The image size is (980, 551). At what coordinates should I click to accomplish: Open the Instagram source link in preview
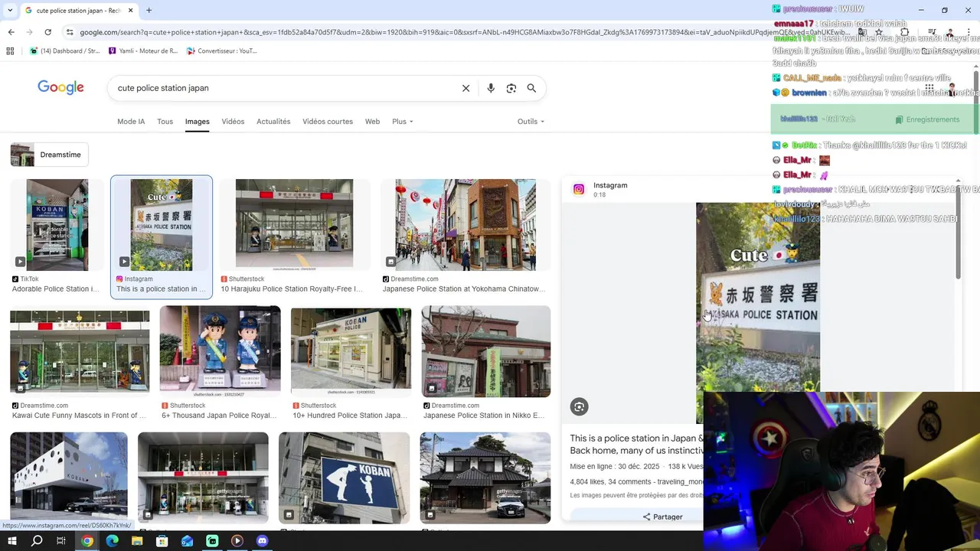tap(609, 185)
